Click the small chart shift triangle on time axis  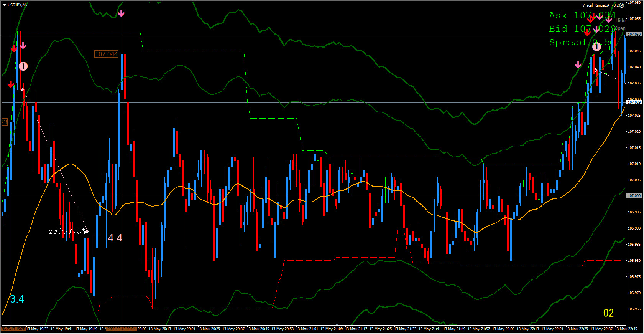pos(337,324)
